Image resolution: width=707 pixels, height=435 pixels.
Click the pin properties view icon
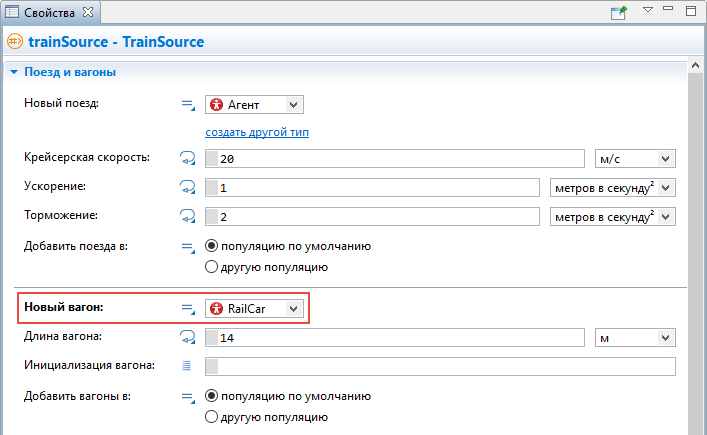tap(619, 12)
